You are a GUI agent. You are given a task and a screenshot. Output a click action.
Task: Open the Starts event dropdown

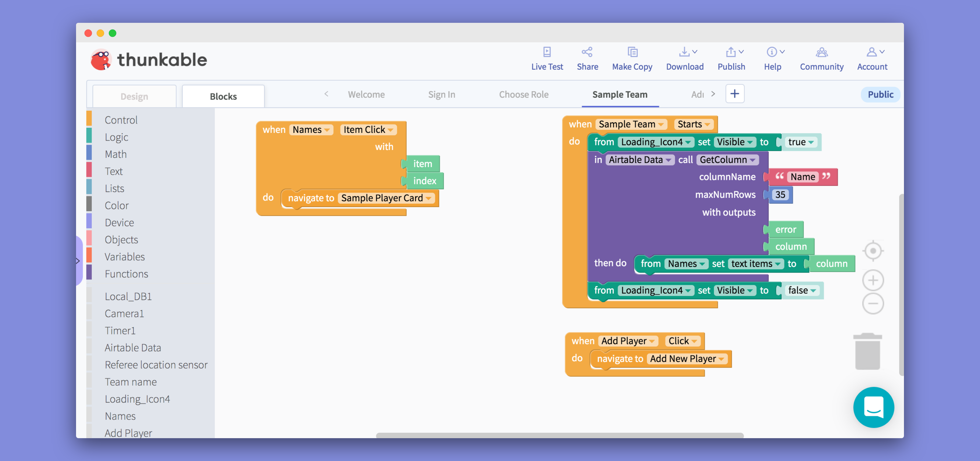tap(693, 124)
